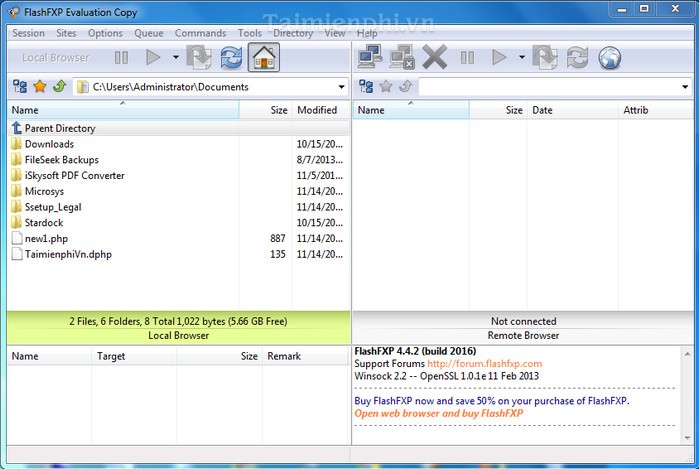Click the globe icon in remote toolbar
699x469 pixels.
[609, 58]
